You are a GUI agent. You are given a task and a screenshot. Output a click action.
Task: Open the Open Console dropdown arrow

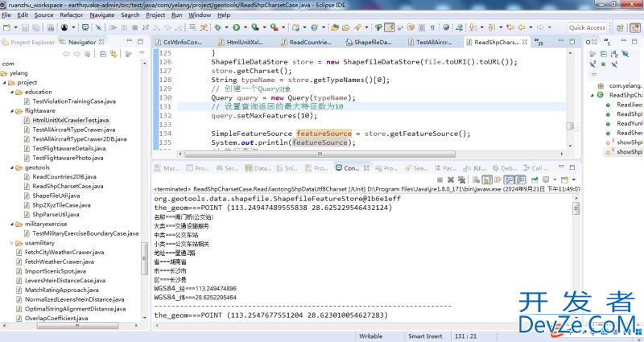pos(573,179)
